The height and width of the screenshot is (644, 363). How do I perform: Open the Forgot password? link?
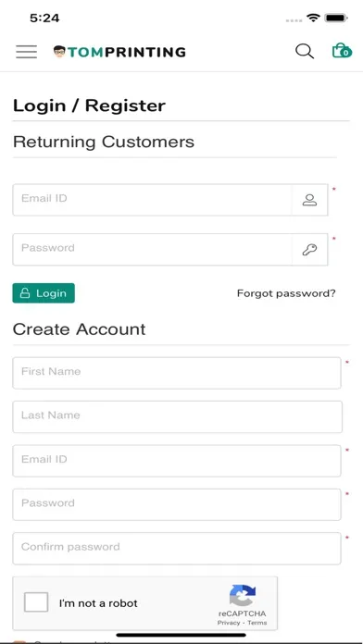(x=286, y=293)
